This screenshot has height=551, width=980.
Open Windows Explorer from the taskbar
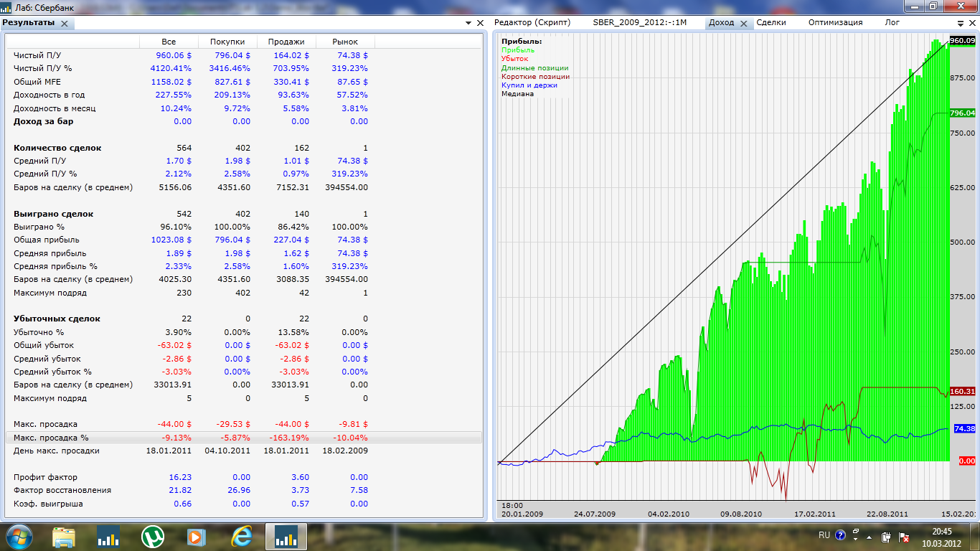click(64, 537)
